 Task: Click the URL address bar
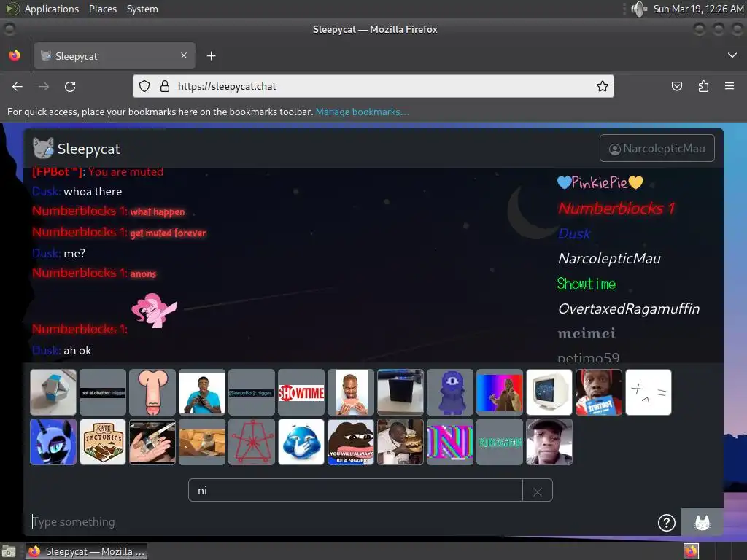pyautogui.click(x=373, y=86)
